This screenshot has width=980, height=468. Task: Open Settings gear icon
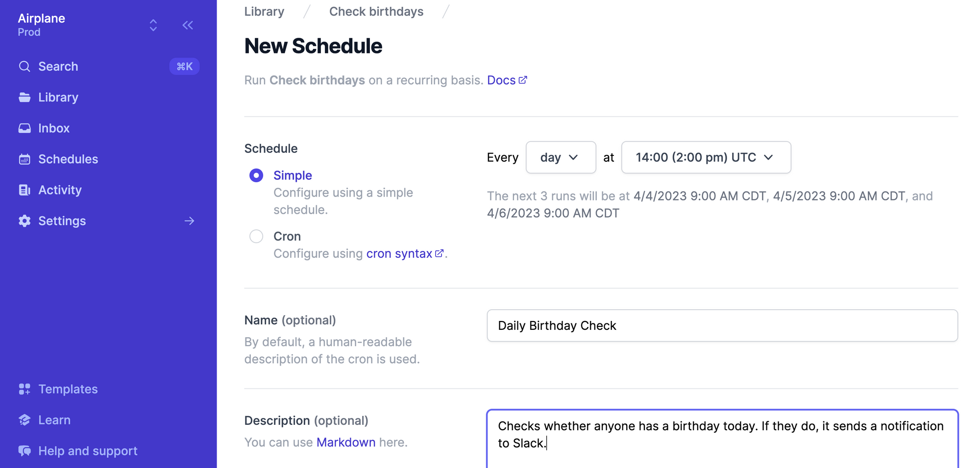coord(24,221)
